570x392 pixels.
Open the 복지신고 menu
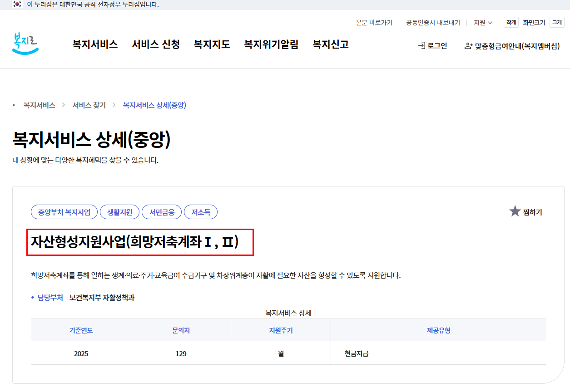[329, 44]
